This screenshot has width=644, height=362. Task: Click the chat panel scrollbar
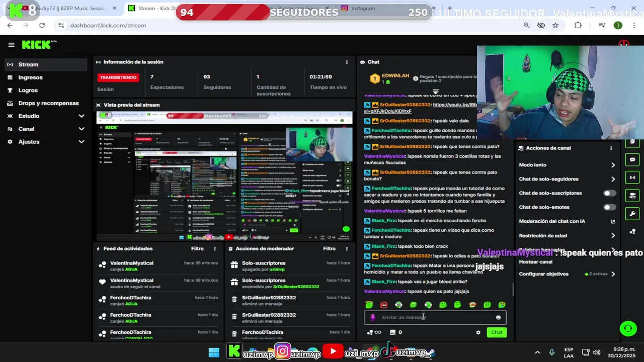513,289
